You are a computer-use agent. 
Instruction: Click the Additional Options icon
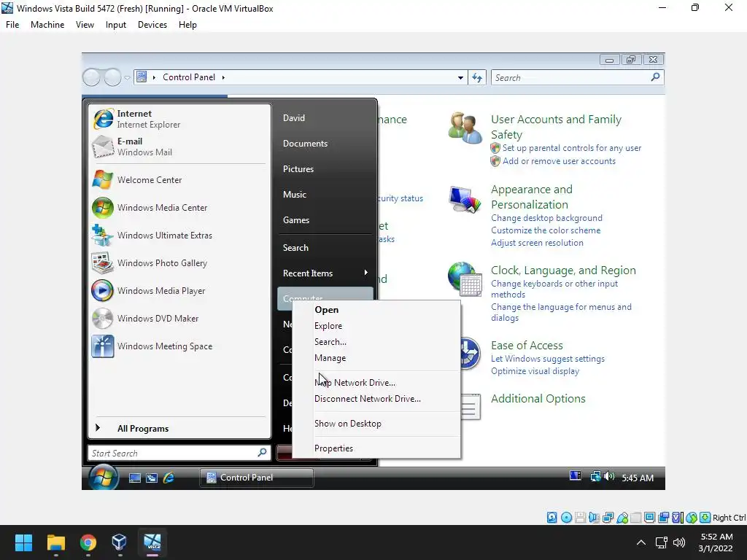pyautogui.click(x=471, y=407)
